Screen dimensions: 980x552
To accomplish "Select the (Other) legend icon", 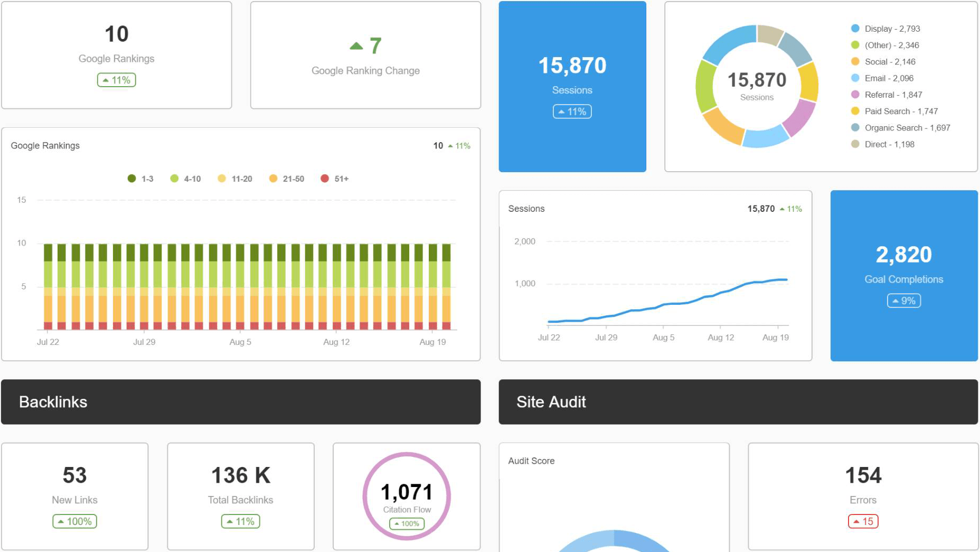I will point(855,45).
